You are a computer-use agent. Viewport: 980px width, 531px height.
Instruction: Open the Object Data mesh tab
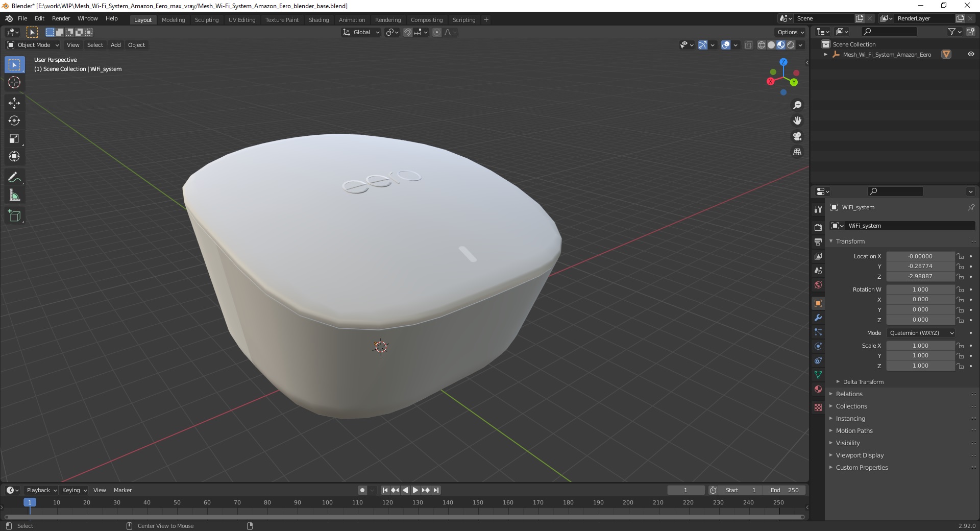click(x=818, y=375)
